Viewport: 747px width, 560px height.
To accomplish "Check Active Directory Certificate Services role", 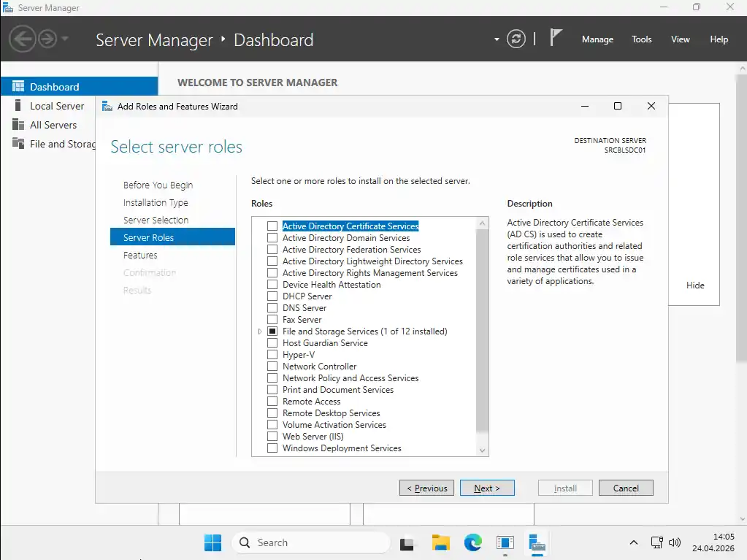I will 272,226.
